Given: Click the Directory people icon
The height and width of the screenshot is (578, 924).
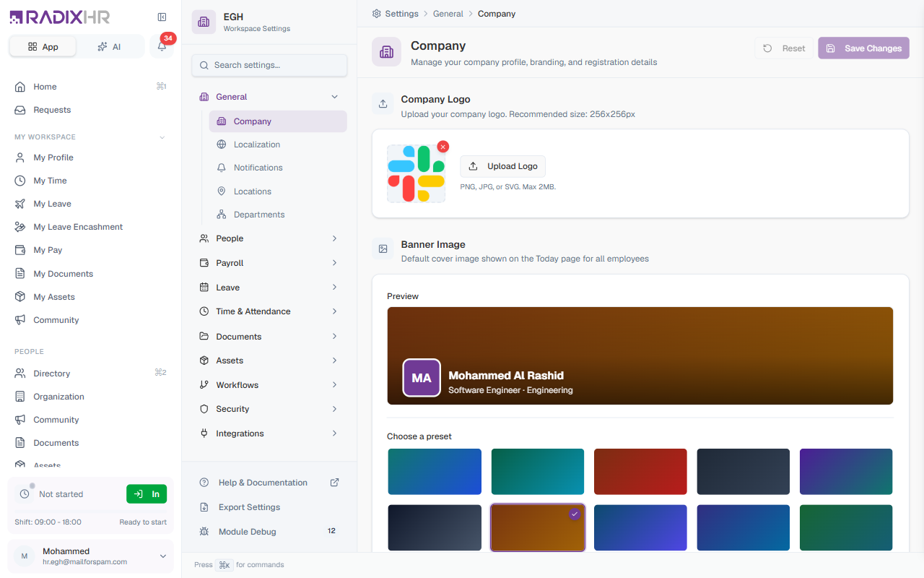Looking at the screenshot, I should (20, 374).
